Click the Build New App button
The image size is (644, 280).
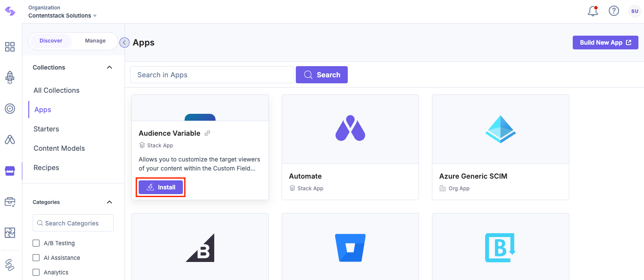605,43
